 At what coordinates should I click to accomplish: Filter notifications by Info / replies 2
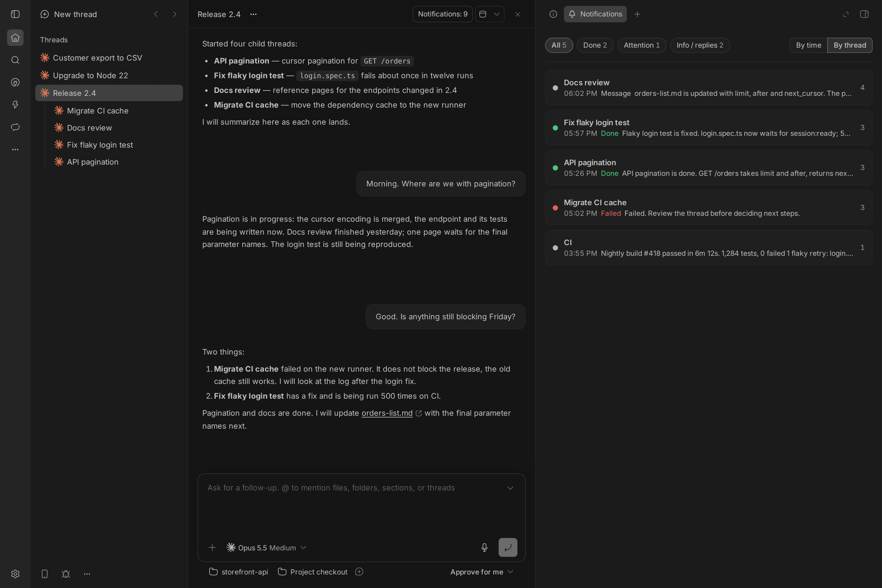tap(700, 45)
